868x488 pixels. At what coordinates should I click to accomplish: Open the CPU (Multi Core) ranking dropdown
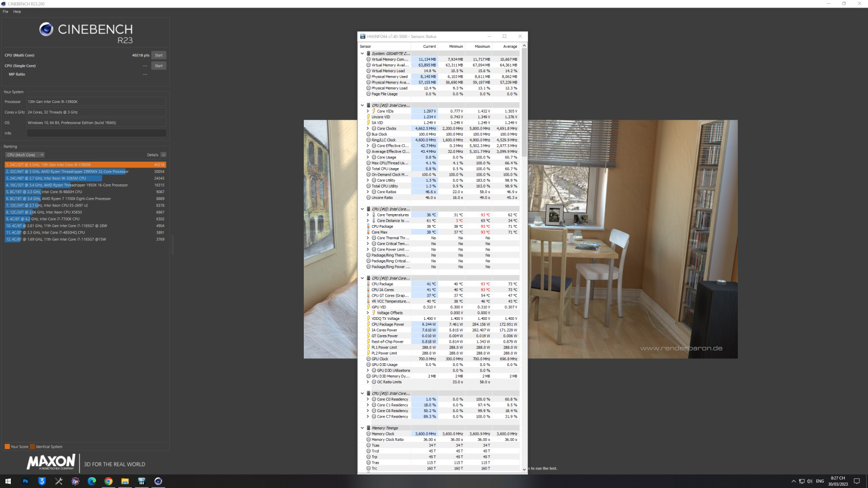(24, 155)
